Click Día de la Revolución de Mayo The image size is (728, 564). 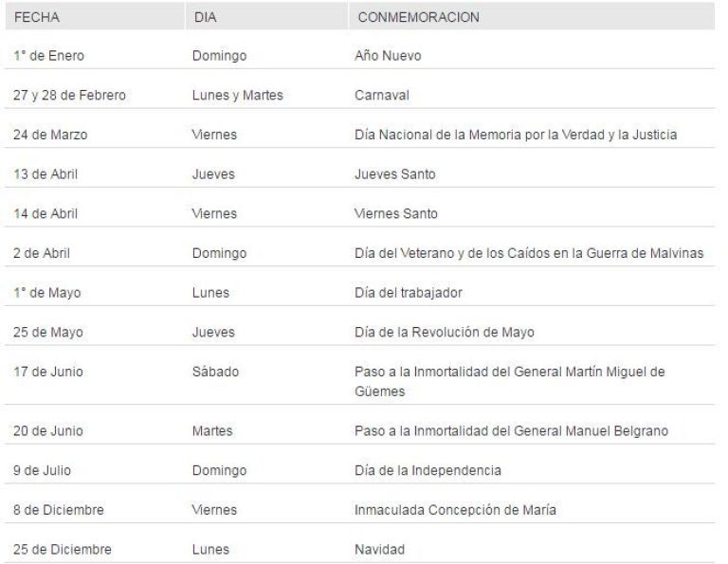coord(444,332)
